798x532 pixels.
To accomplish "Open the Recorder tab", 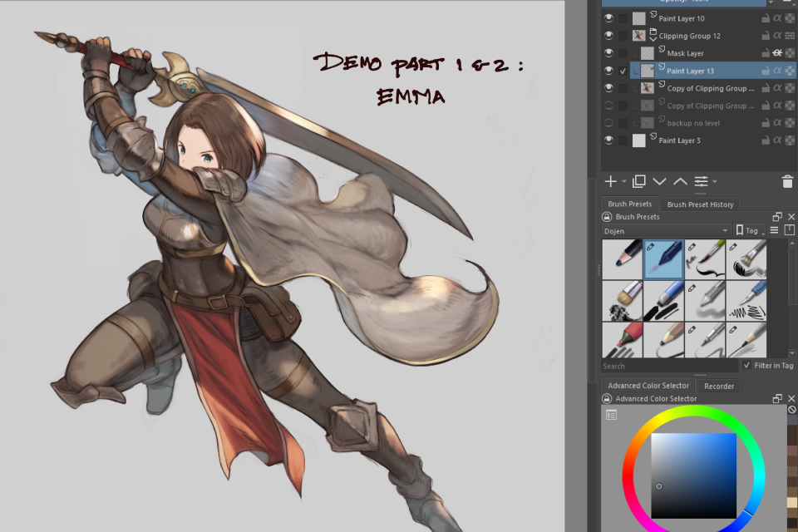I will 719,387.
